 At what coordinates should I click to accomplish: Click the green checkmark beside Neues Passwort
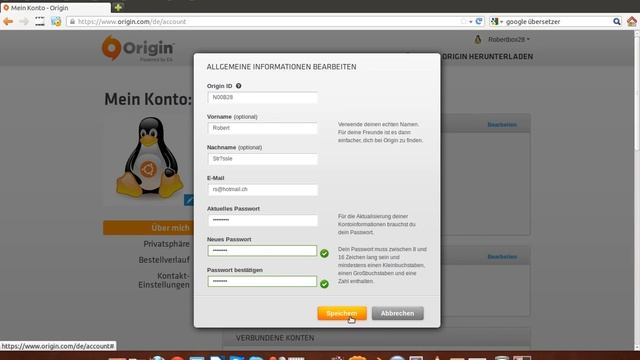[324, 253]
